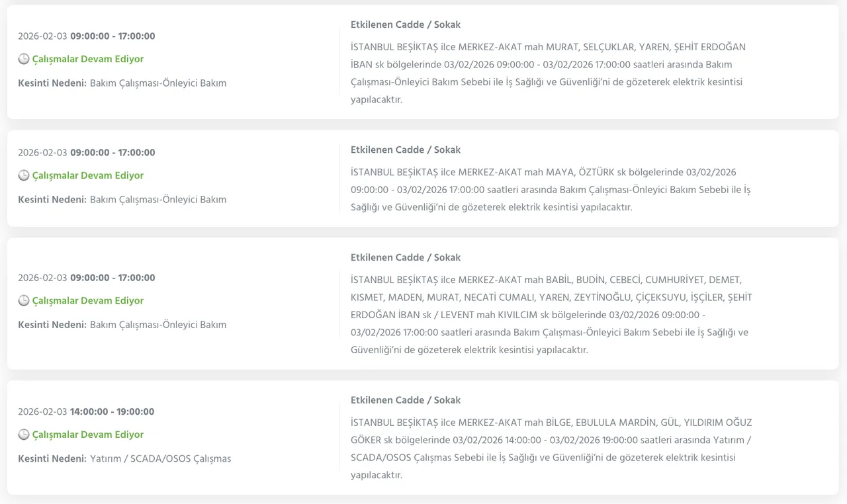Click 'Çalışmalar Devam Ediyor' in the BABİL, BUDİN card
The image size is (847, 504).
tap(87, 300)
